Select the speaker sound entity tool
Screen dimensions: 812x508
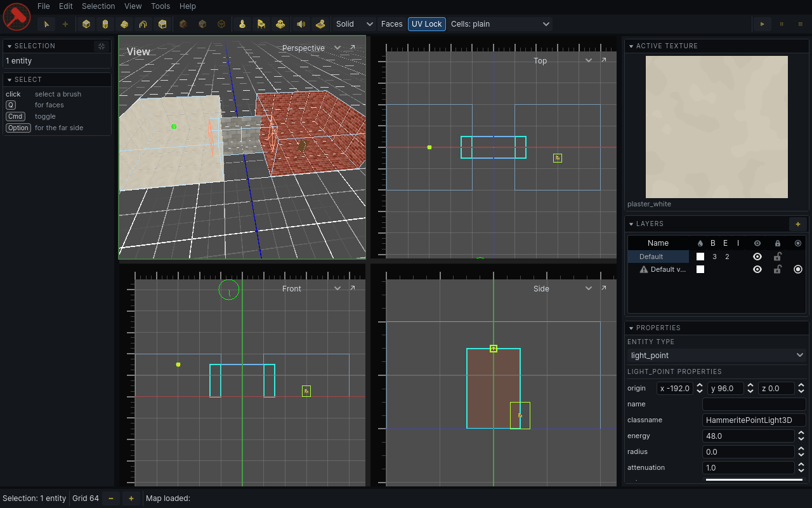(301, 24)
